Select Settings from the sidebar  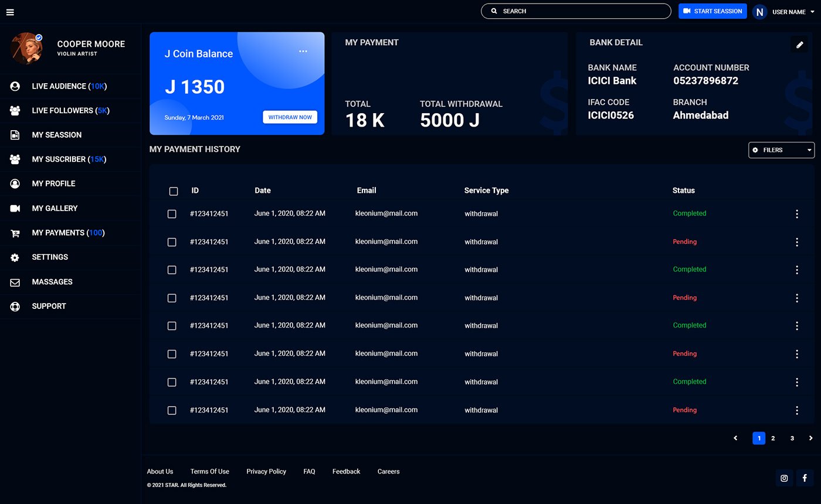[x=50, y=257]
